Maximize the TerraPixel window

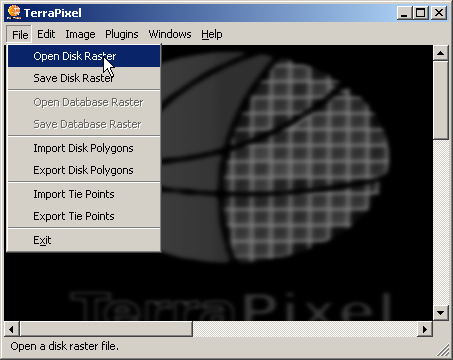pos(421,13)
